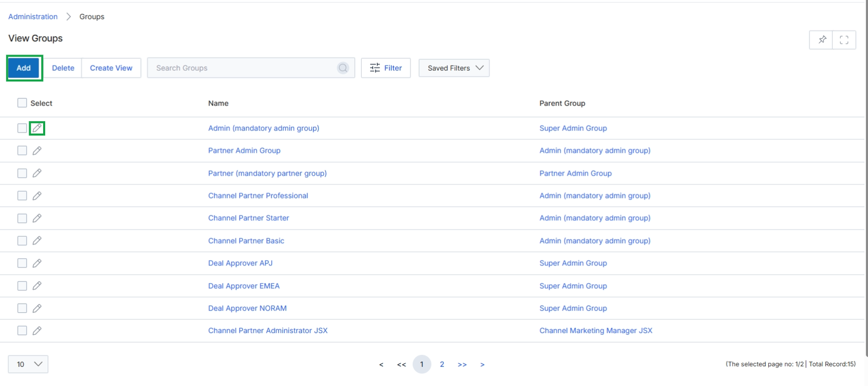Open Channel Partner Administrator JSX link
868x386 pixels.
pyautogui.click(x=268, y=331)
